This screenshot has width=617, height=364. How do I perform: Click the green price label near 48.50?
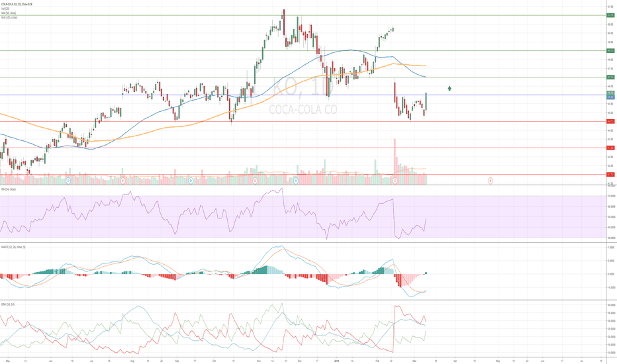click(x=610, y=51)
